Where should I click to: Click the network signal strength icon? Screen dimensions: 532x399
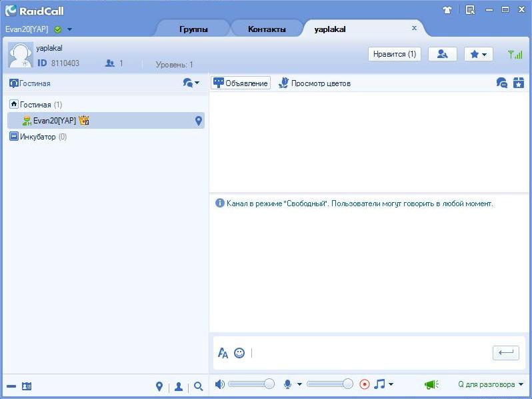[515, 54]
